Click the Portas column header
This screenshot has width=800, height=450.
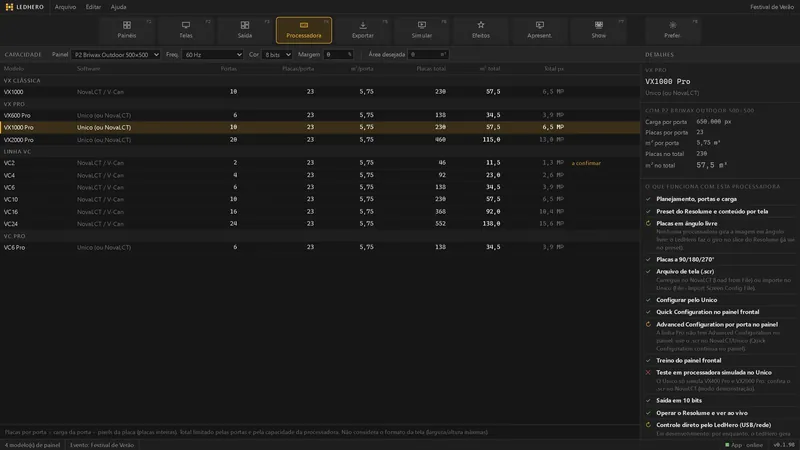click(229, 68)
